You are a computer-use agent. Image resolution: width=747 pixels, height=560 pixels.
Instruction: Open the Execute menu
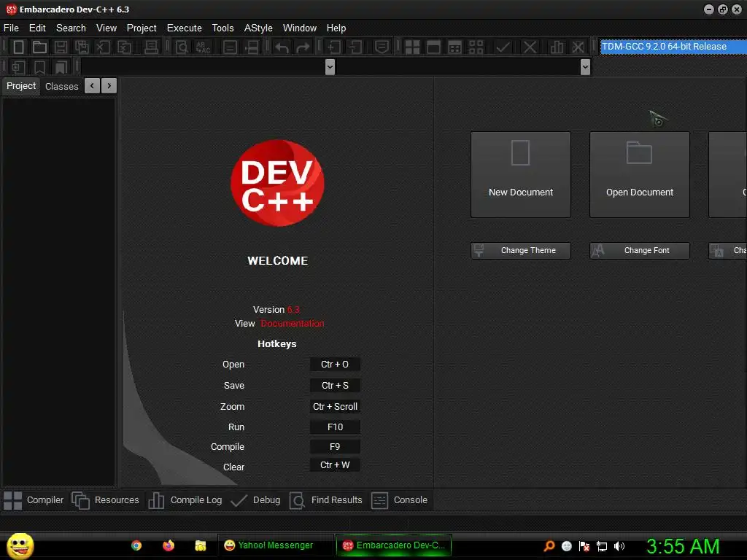pyautogui.click(x=185, y=28)
